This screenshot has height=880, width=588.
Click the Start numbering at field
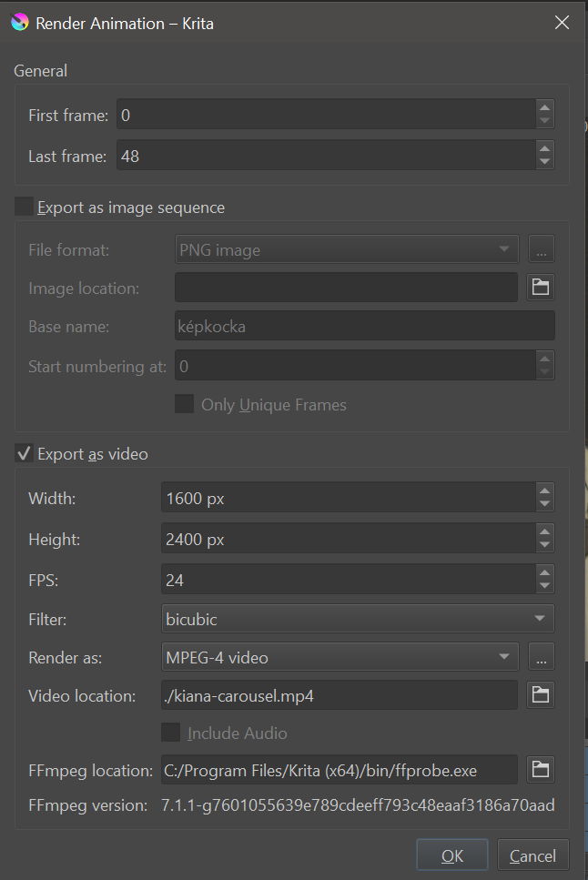pos(356,366)
